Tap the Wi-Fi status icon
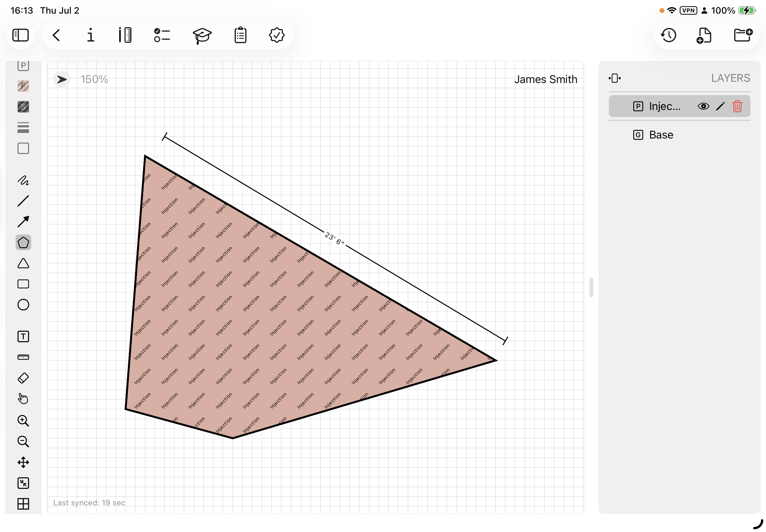Image resolution: width=766 pixels, height=532 pixels. tap(672, 10)
